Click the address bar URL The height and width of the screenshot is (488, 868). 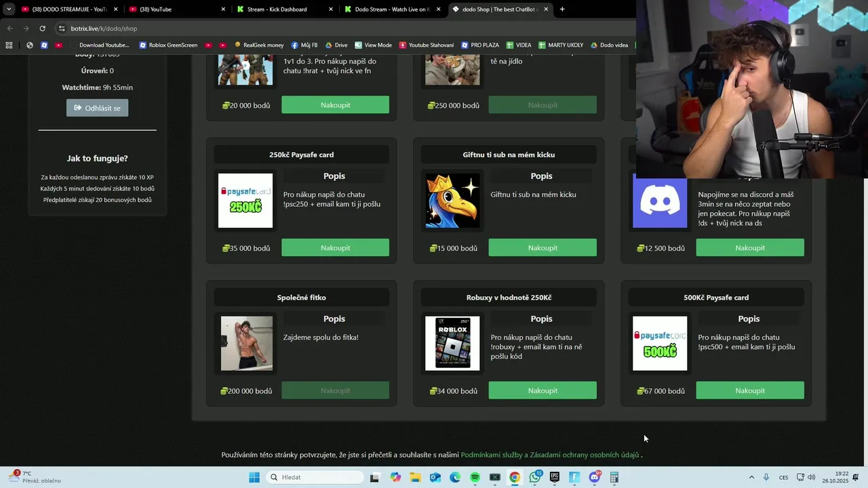tap(104, 28)
